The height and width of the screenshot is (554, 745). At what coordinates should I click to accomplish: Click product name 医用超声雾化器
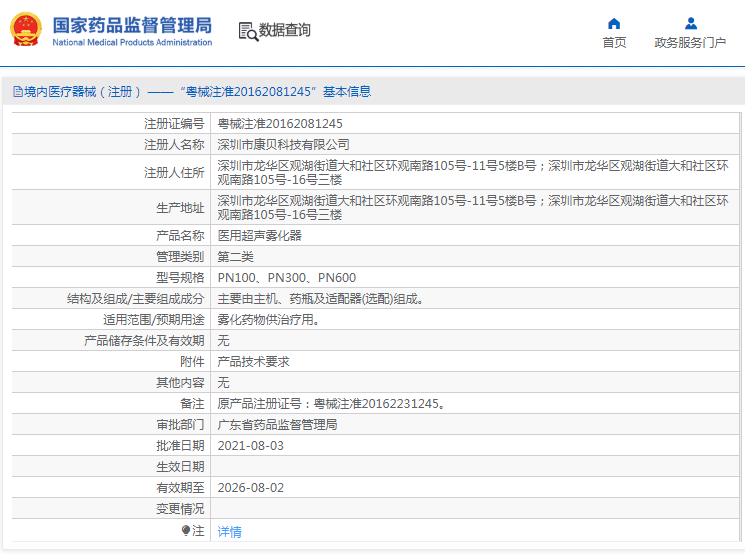[x=260, y=236]
